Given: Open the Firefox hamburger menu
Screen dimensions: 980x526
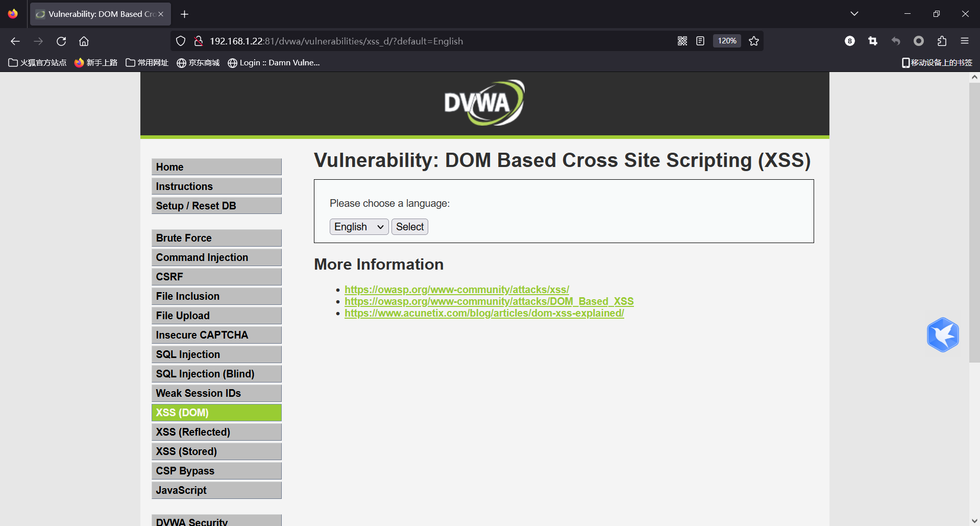Looking at the screenshot, I should 965,41.
